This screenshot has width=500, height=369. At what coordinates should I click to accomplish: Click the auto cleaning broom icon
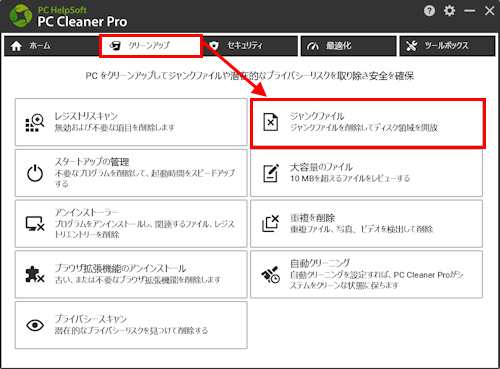click(x=270, y=275)
